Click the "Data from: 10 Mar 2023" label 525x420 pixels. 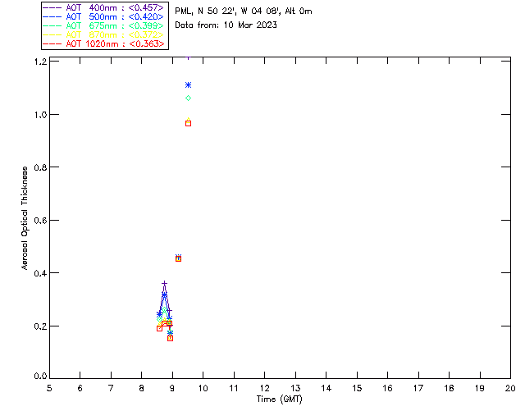pos(226,25)
